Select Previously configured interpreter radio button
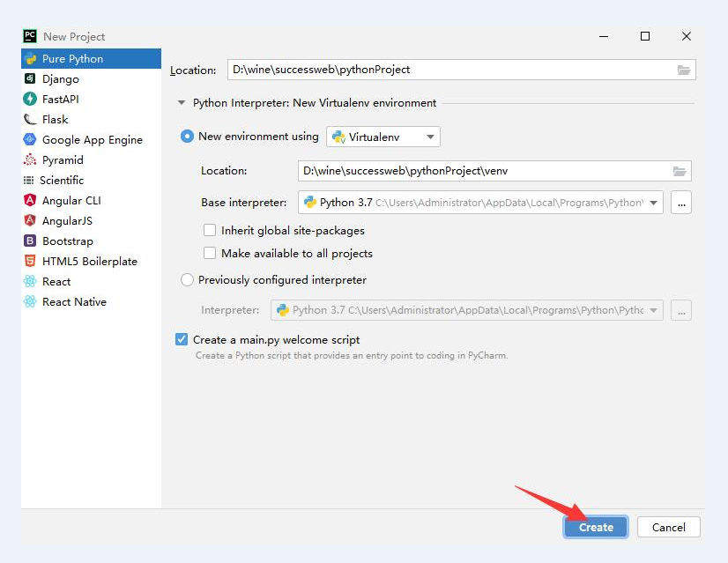 (x=187, y=280)
